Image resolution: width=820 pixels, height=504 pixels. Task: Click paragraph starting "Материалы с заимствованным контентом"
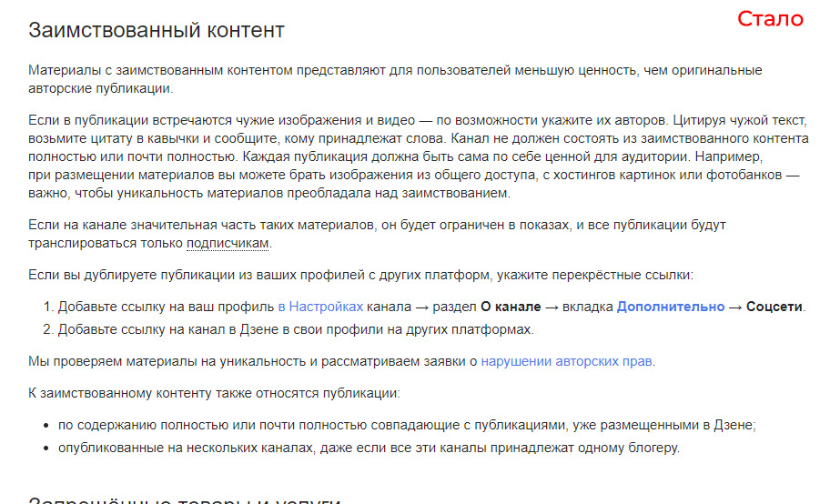click(395, 79)
